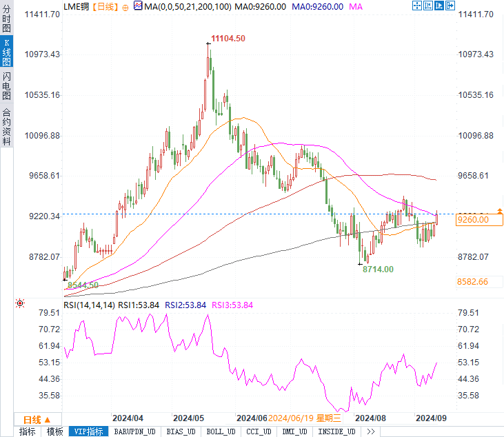The height and width of the screenshot is (437, 504).
Task: Choose the BOLL_UD indicator
Action: click(221, 431)
